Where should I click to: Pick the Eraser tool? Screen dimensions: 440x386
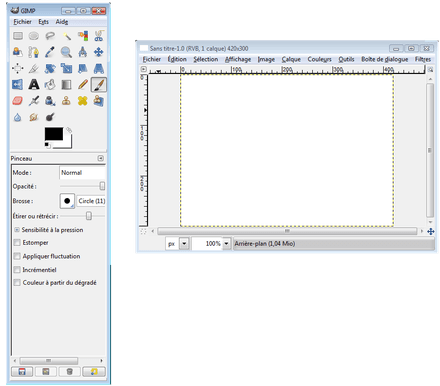point(18,101)
